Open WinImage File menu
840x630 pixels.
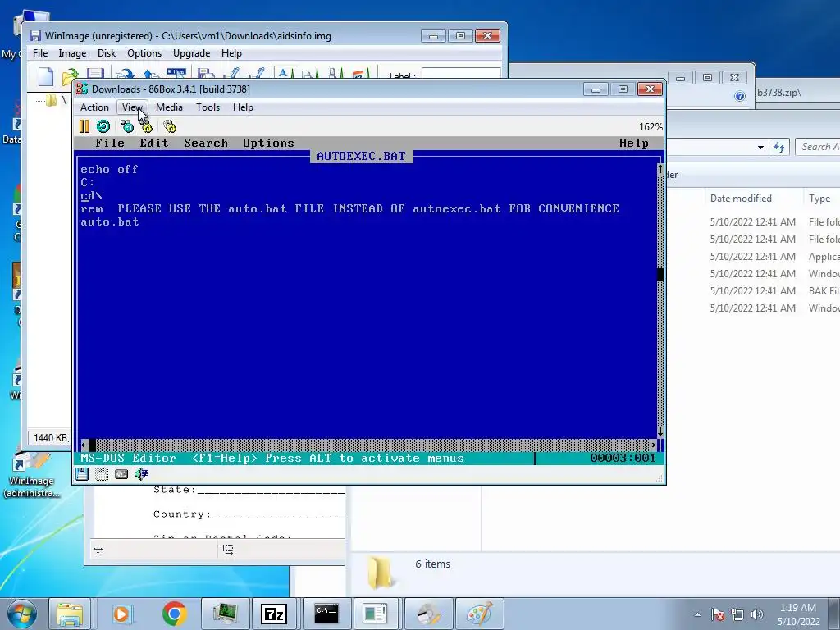(x=40, y=53)
